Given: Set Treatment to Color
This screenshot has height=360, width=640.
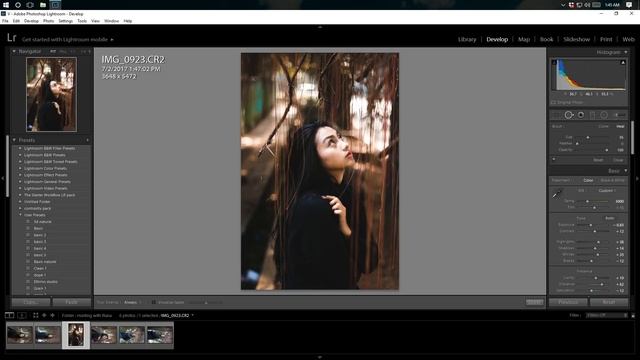Looking at the screenshot, I should 588,180.
